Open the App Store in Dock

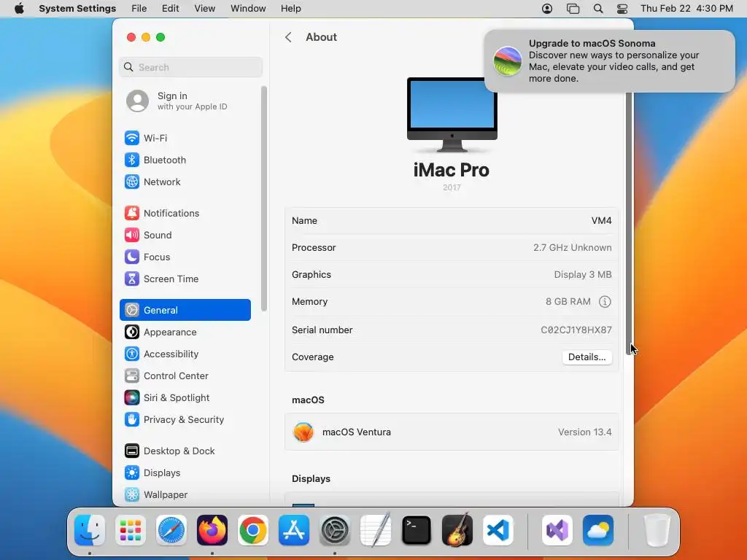(x=294, y=530)
